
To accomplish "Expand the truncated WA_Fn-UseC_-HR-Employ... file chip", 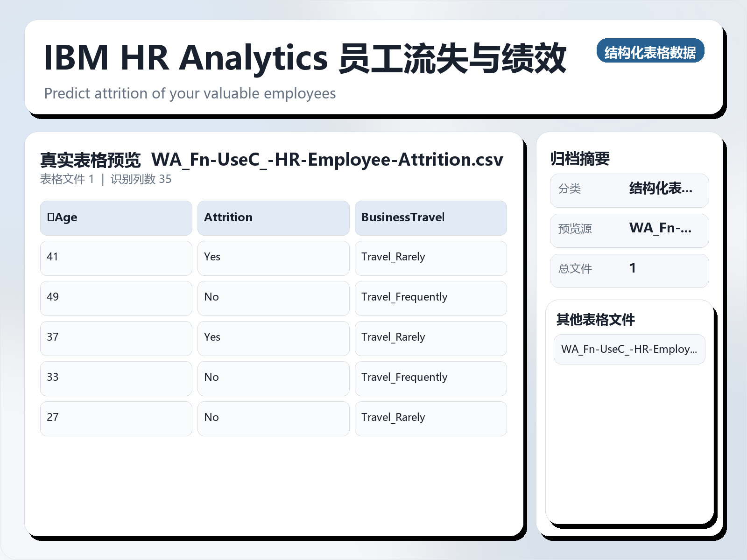I will tap(629, 349).
